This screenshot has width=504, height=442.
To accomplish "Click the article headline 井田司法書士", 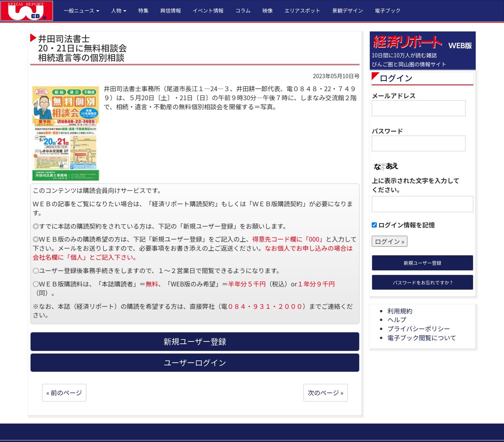I will coord(64,39).
